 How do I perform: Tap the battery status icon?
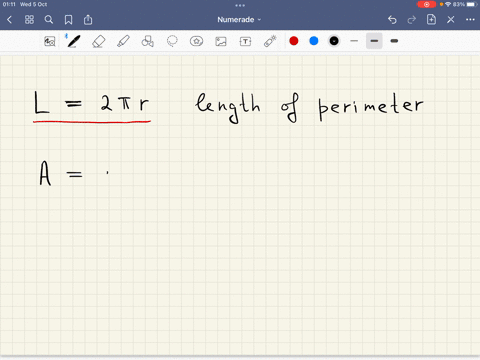472,4
